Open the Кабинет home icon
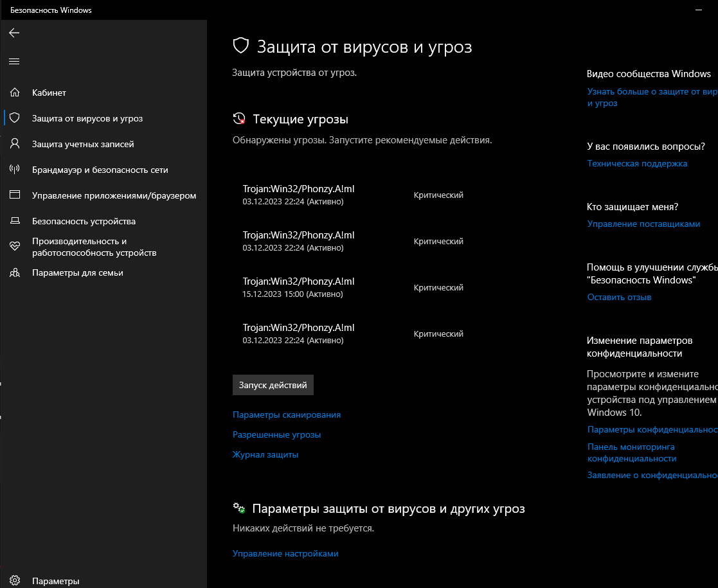The image size is (718, 588). (15, 93)
